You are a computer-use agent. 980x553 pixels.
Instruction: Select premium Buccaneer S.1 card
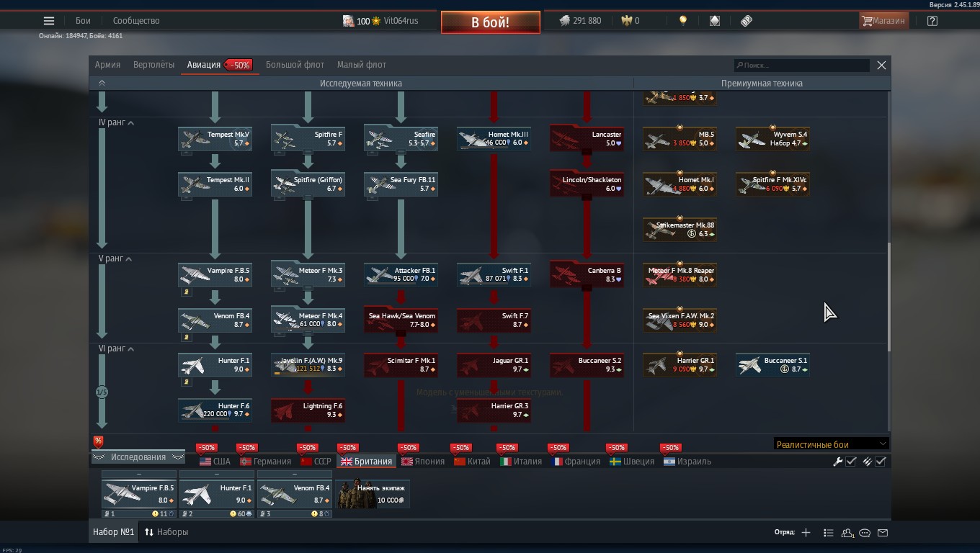tap(772, 365)
